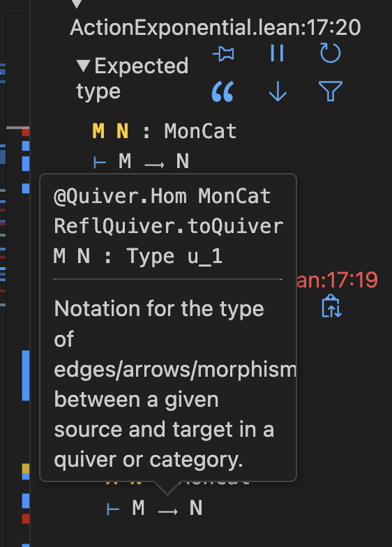This screenshot has width=392, height=547.
Task: Click the clipboard icon below the 17:19 label
Action: click(331, 306)
